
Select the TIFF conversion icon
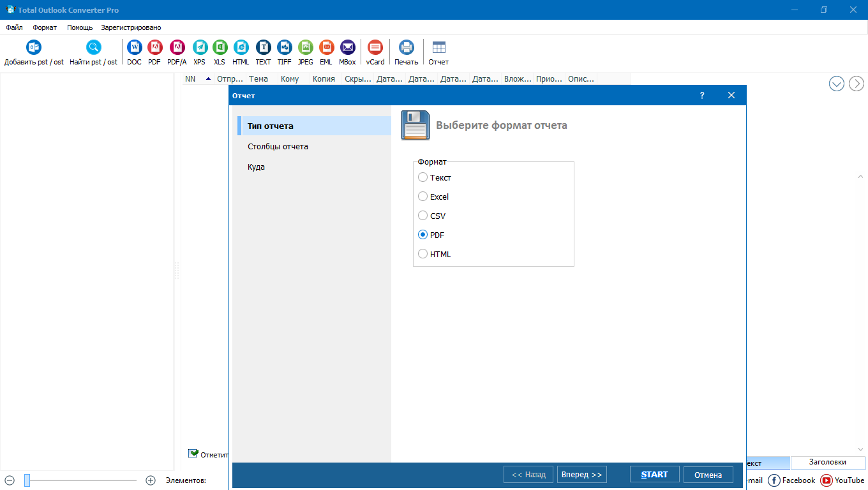click(x=284, y=47)
